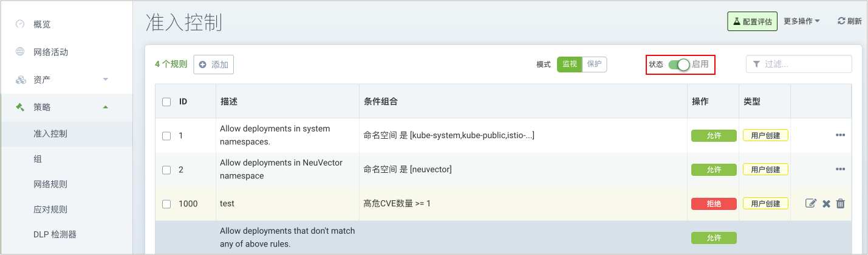Open 网络规则 in the sidebar
The width and height of the screenshot is (868, 255).
[x=50, y=184]
